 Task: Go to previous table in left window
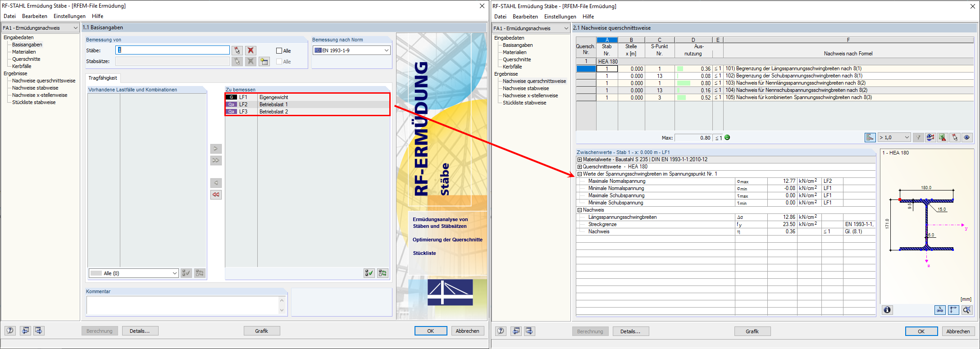click(x=26, y=331)
